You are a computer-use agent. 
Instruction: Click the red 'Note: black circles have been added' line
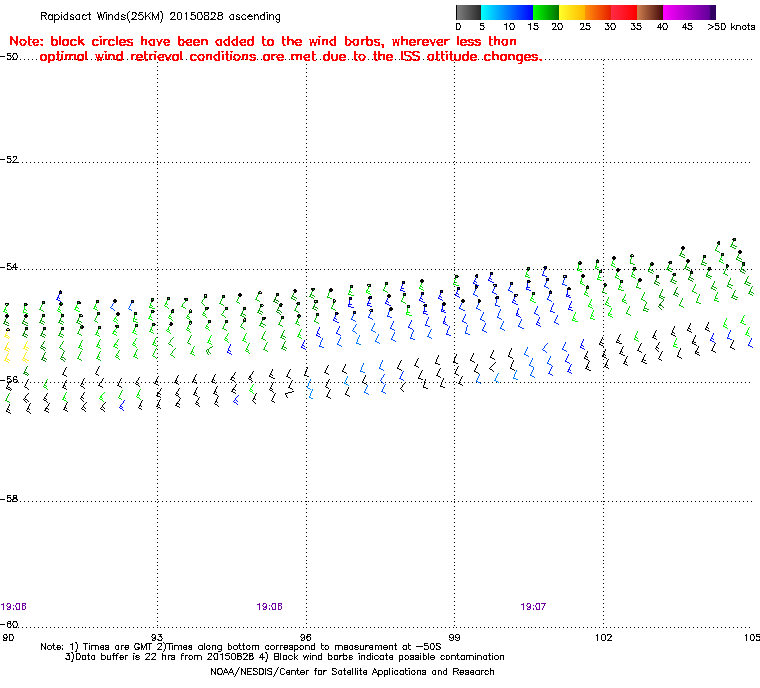263,41
